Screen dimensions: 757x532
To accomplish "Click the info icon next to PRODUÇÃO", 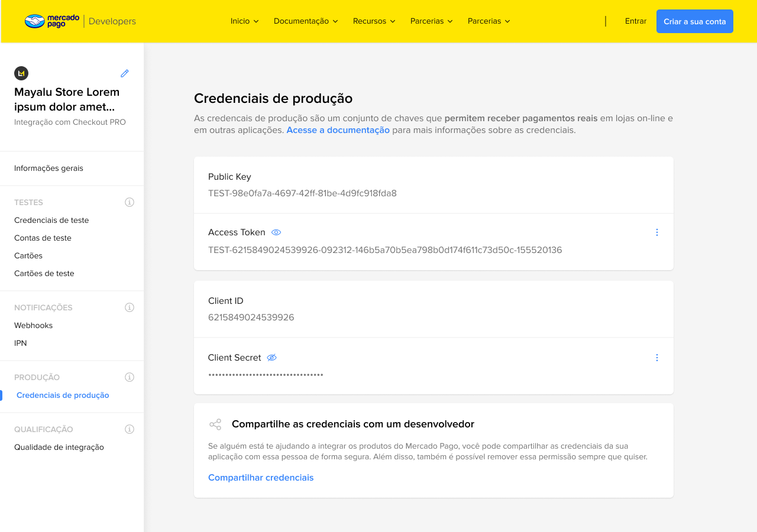I will [130, 377].
